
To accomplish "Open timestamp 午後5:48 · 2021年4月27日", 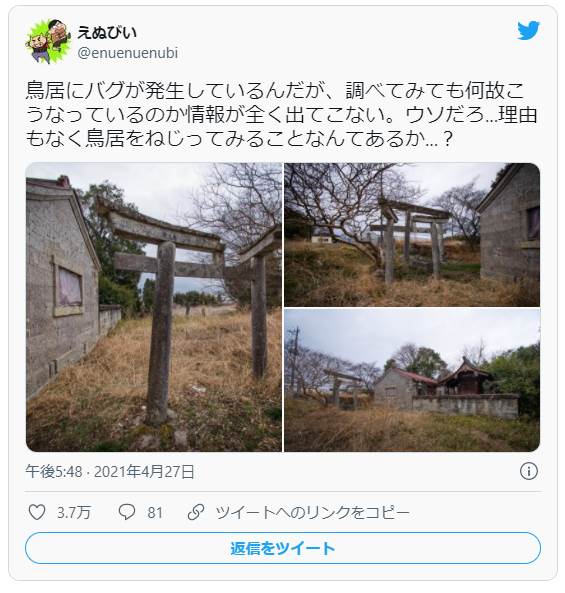I will [x=110, y=472].
